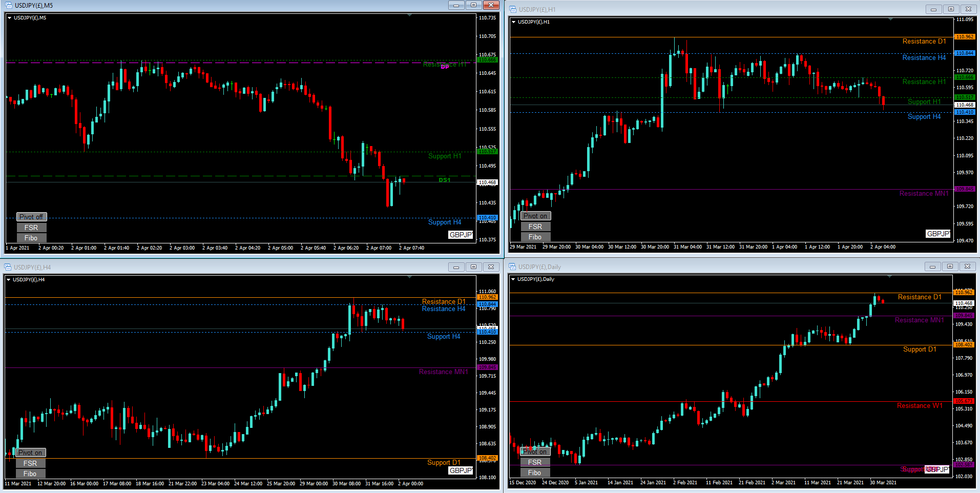Select the 'Support D1' label on the H4 chart
The image size is (980, 493).
[x=444, y=463]
